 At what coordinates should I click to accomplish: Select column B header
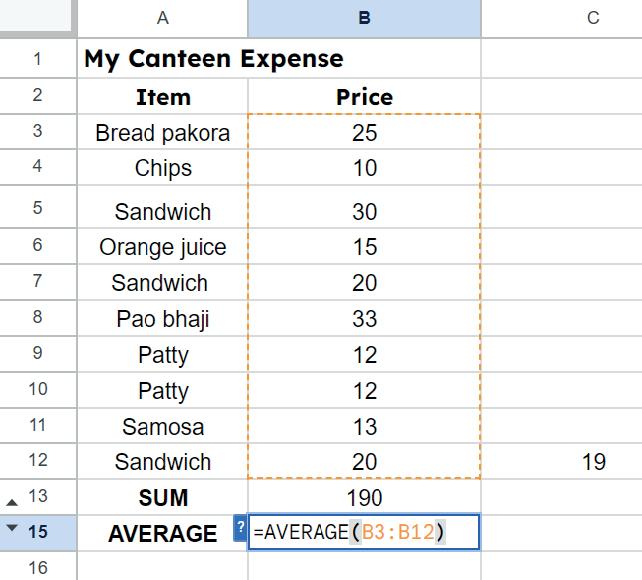[x=364, y=18]
